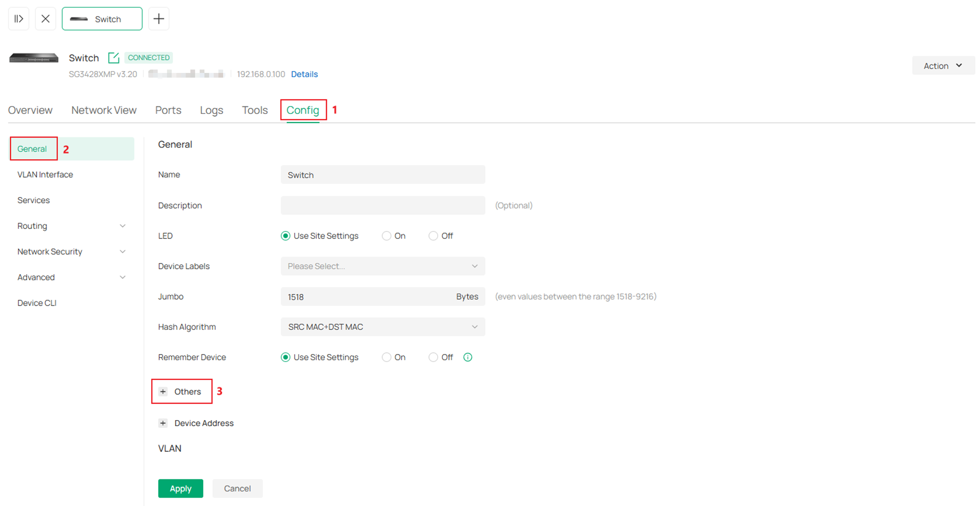
Task: Click the Jumbo frame size field
Action: point(364,296)
